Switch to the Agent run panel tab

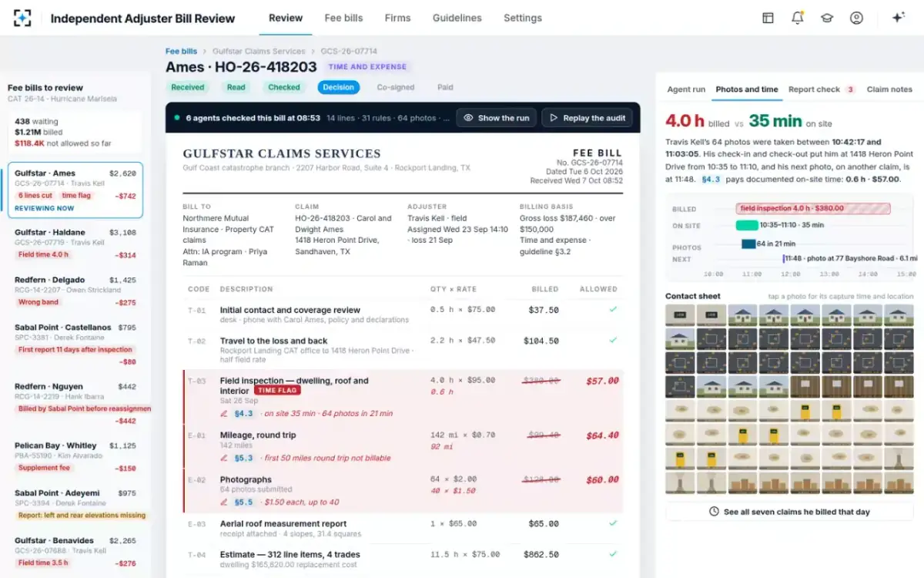coord(686,89)
